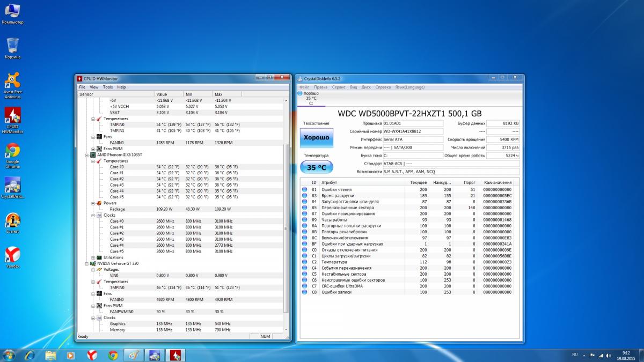The height and width of the screenshot is (362, 644).
Task: Collapse the CPU Clocks node
Action: click(93, 215)
